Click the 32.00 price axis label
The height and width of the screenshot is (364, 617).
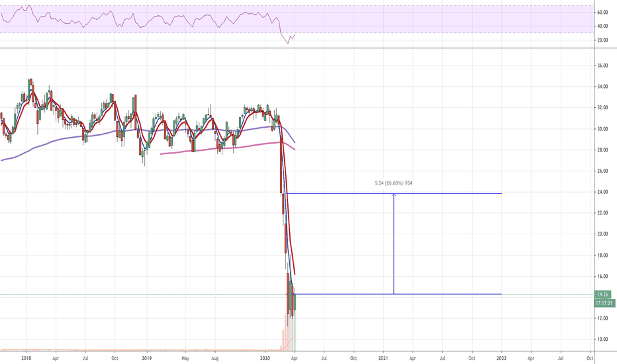602,107
